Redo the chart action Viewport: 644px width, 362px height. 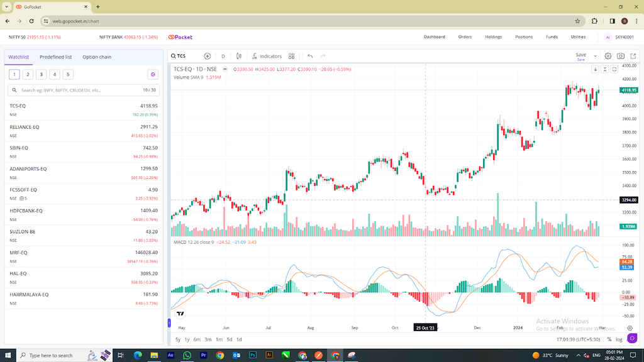(x=323, y=56)
